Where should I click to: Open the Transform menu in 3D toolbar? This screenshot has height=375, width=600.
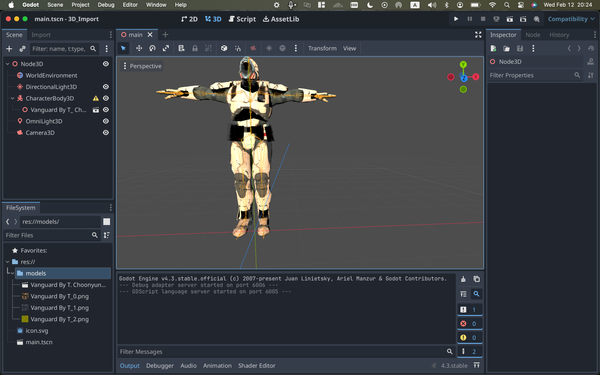click(322, 48)
